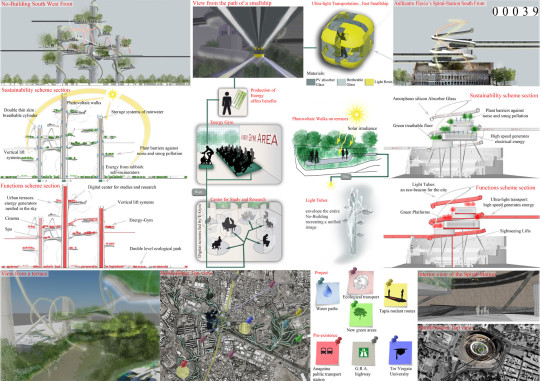
Task: Click the Breathable Glass material swatch
Action: click(341, 82)
